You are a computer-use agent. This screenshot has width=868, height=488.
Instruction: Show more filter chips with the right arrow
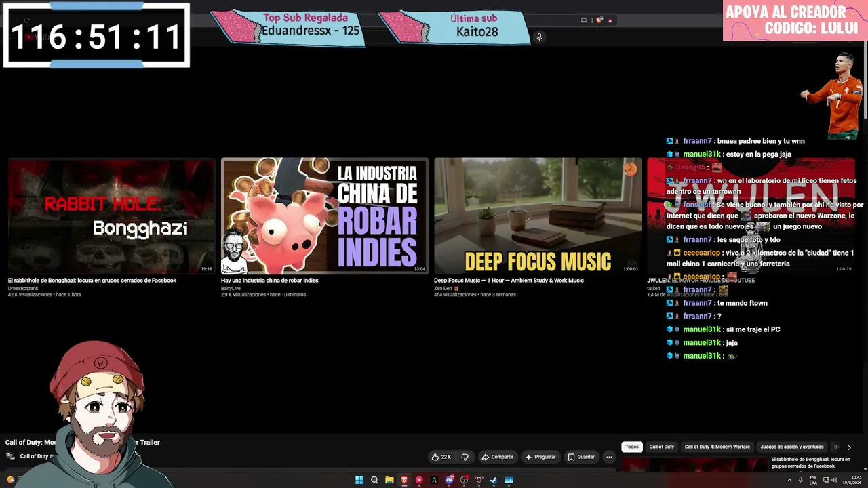[849, 447]
